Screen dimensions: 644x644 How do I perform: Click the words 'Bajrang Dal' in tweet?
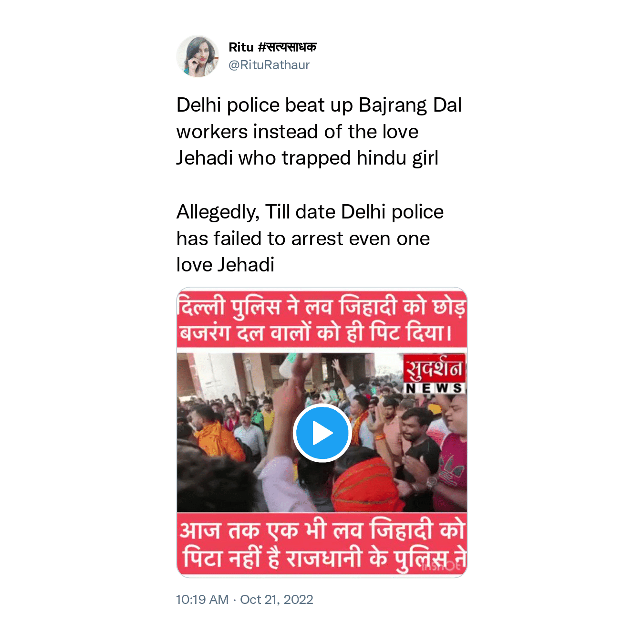click(410, 105)
